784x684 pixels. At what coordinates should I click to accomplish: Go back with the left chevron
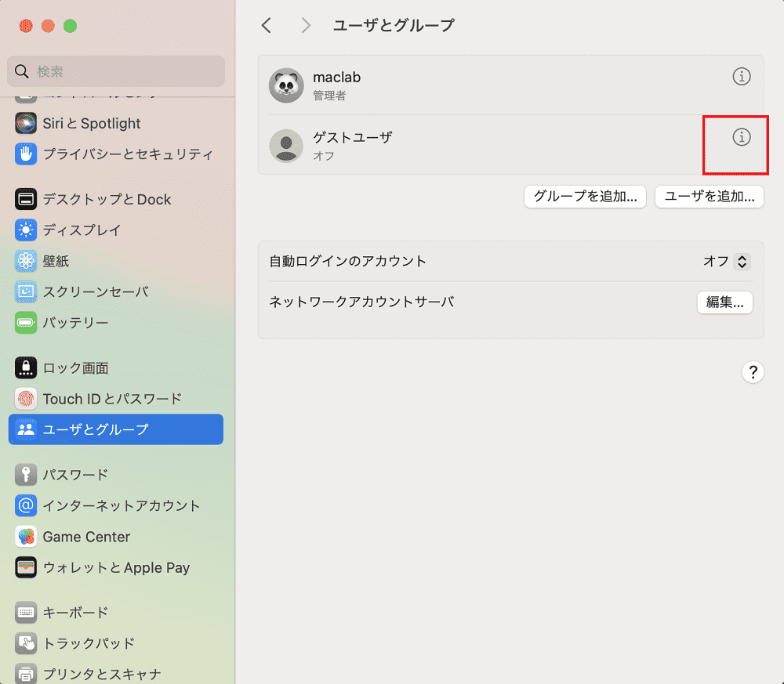[x=267, y=25]
